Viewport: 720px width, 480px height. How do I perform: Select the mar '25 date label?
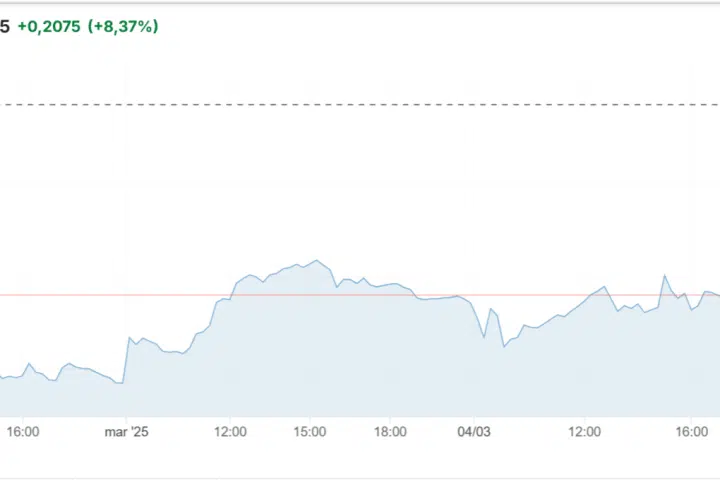126,432
